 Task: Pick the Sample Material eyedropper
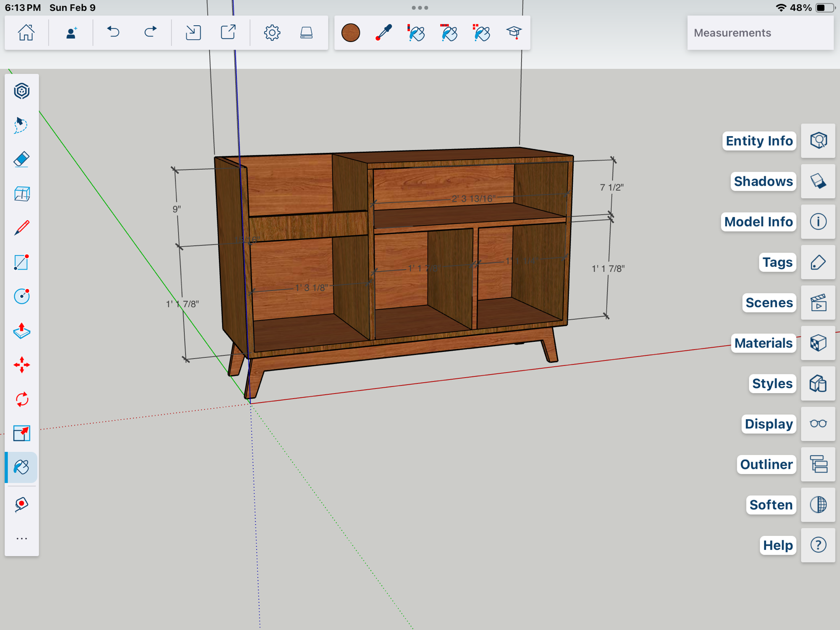383,33
